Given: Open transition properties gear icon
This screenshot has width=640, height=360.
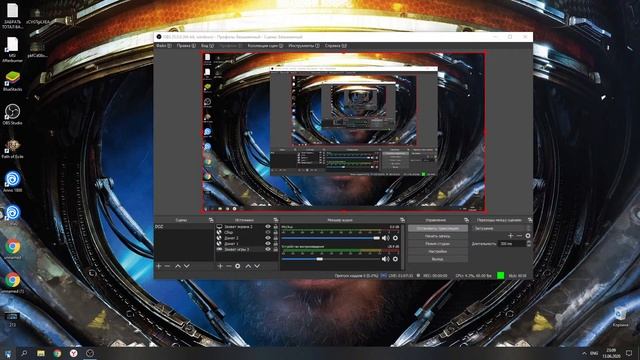Looking at the screenshot, I should click(528, 236).
